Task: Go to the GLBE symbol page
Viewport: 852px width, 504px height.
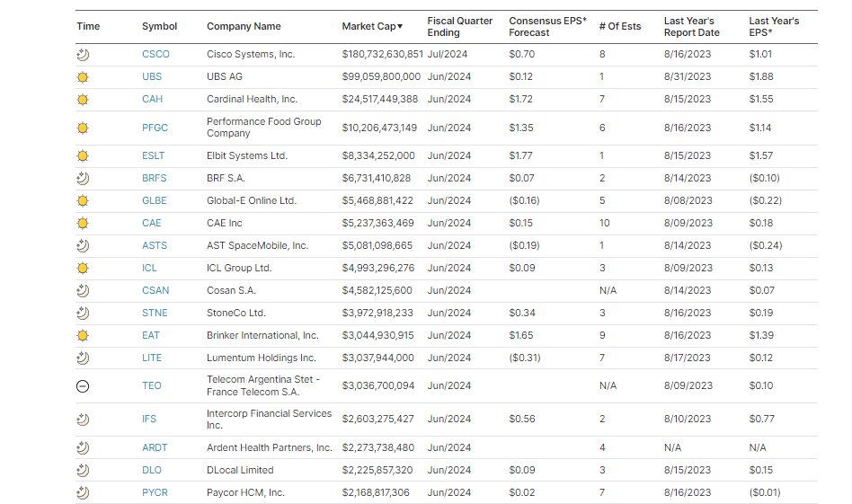Action: (x=154, y=200)
